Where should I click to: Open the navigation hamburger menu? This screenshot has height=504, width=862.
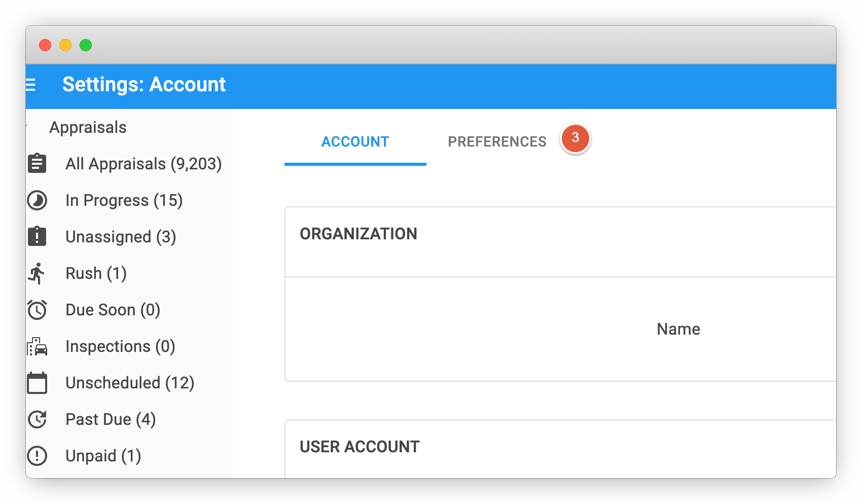(x=31, y=85)
